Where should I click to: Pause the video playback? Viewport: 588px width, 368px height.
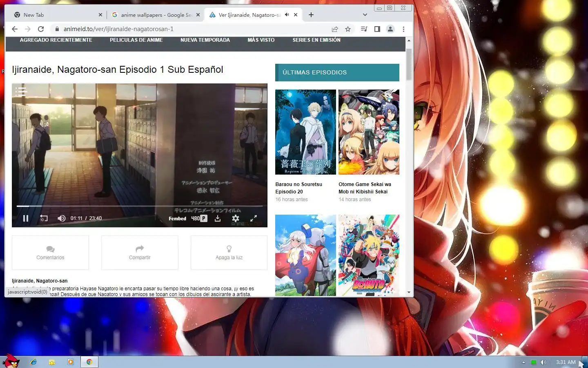click(x=26, y=218)
